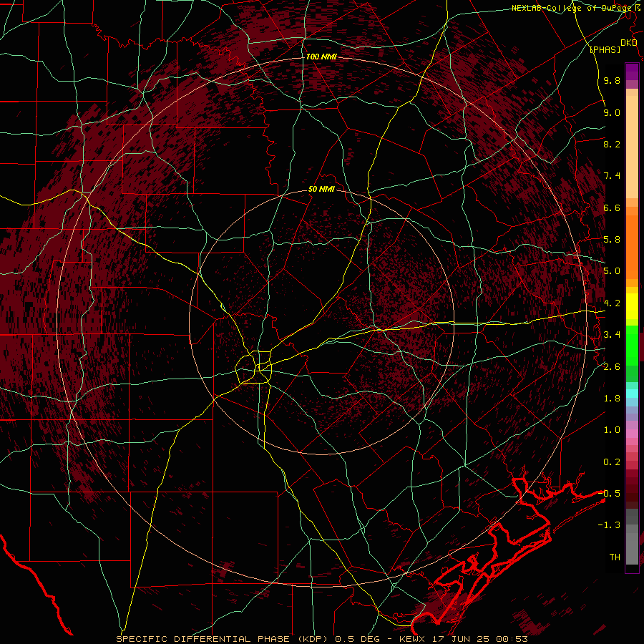644x644 pixels.
Task: Click the -1.3 value on the color scale
Action: click(609, 525)
